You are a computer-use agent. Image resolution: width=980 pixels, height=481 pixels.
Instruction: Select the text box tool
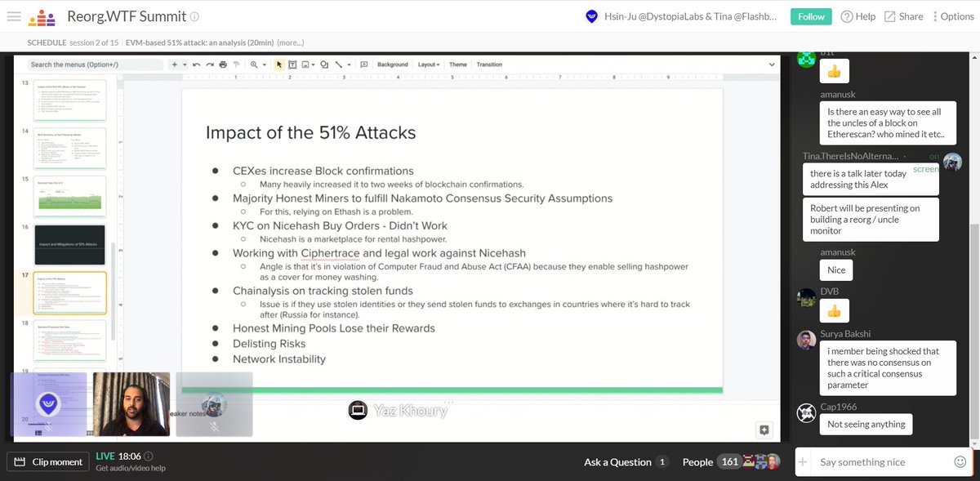(x=292, y=65)
